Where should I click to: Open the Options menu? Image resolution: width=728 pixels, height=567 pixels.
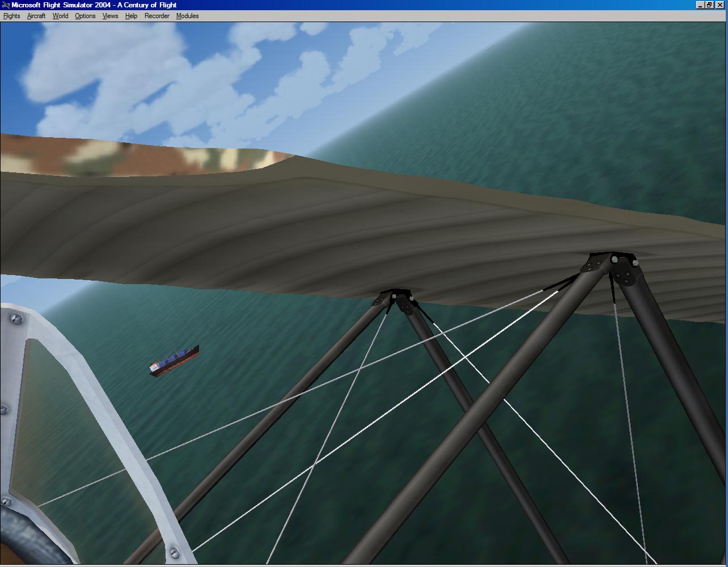tap(85, 16)
